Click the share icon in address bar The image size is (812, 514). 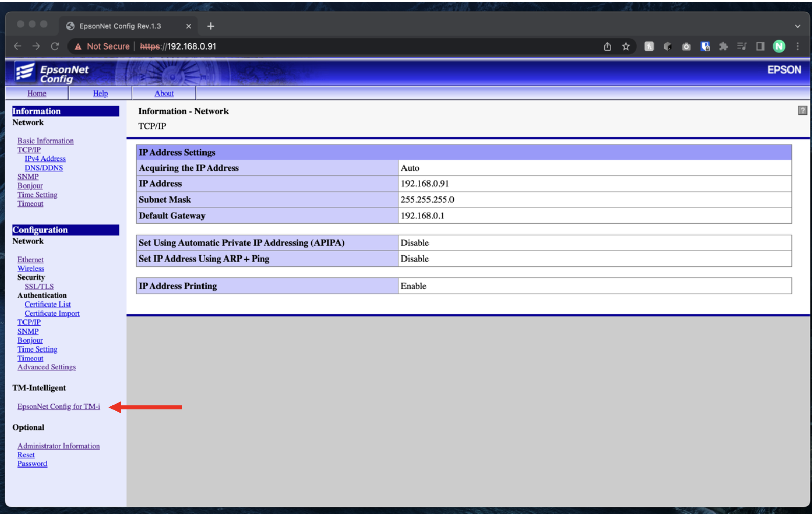tap(607, 46)
